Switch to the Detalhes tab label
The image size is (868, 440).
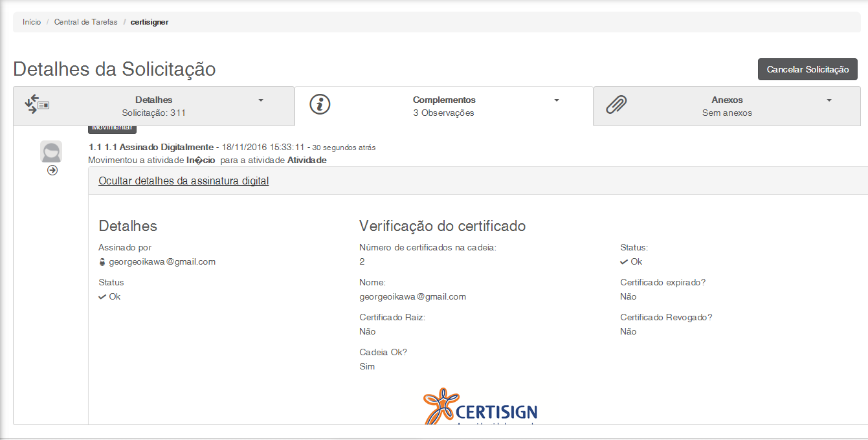(x=153, y=100)
